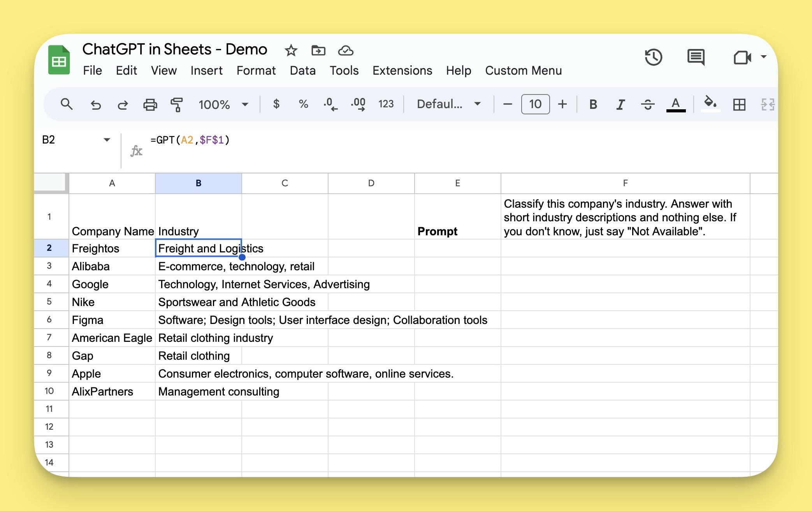The image size is (812, 511).
Task: Toggle bold formatting
Action: point(593,104)
